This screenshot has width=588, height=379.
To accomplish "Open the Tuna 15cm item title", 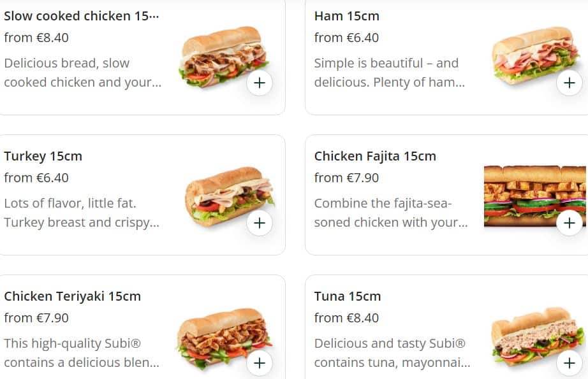I will (348, 296).
